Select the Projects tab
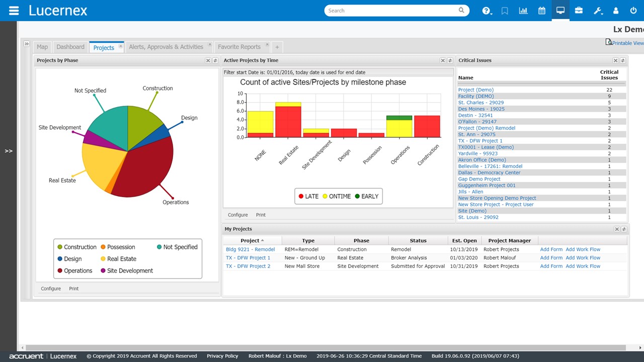644x362 pixels. pyautogui.click(x=104, y=48)
